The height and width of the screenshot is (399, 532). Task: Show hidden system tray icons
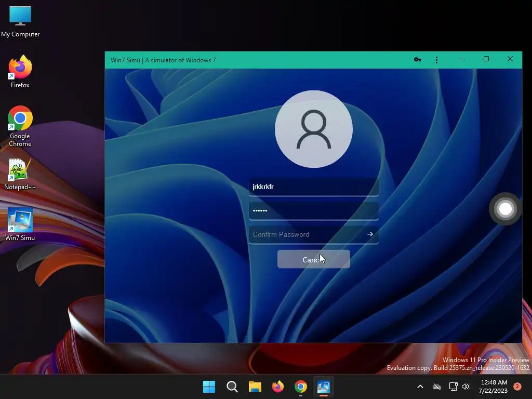point(420,387)
